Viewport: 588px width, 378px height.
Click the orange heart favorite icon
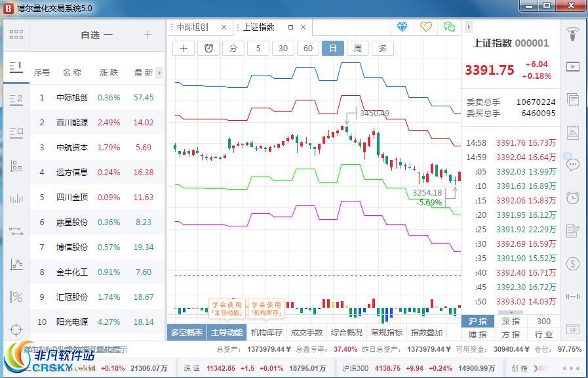click(x=426, y=27)
